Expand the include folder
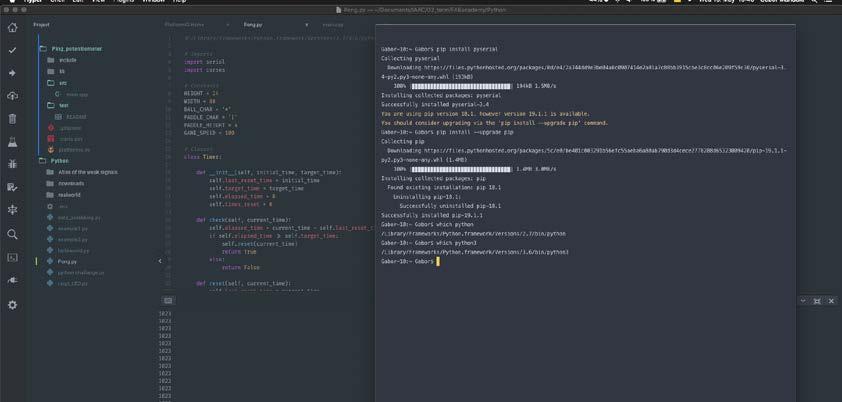 tap(62, 60)
